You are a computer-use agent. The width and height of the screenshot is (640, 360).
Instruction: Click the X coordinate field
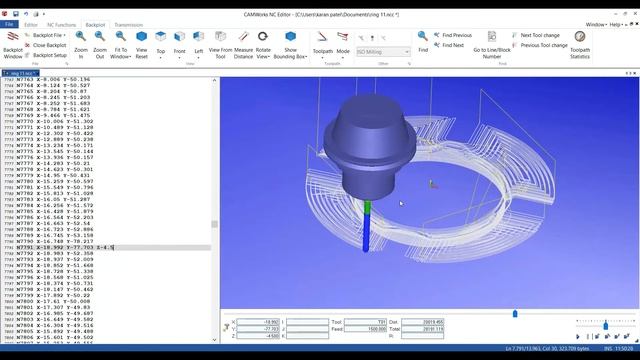point(258,322)
